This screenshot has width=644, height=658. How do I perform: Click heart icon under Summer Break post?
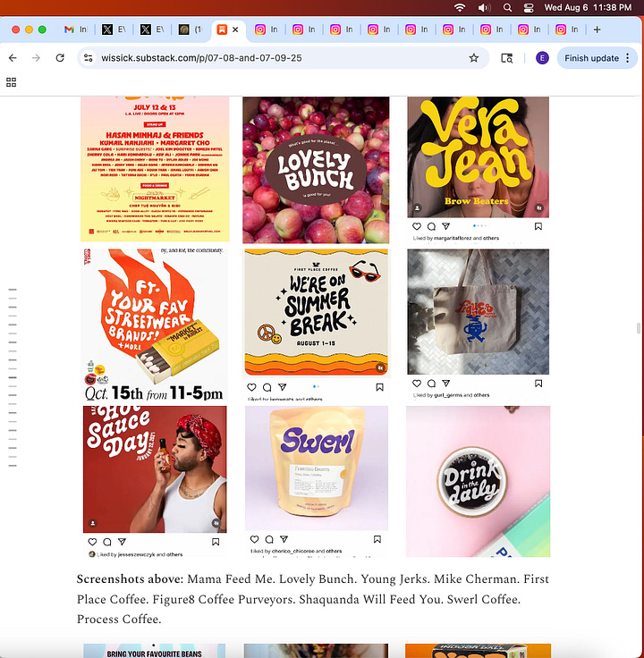pos(251,387)
